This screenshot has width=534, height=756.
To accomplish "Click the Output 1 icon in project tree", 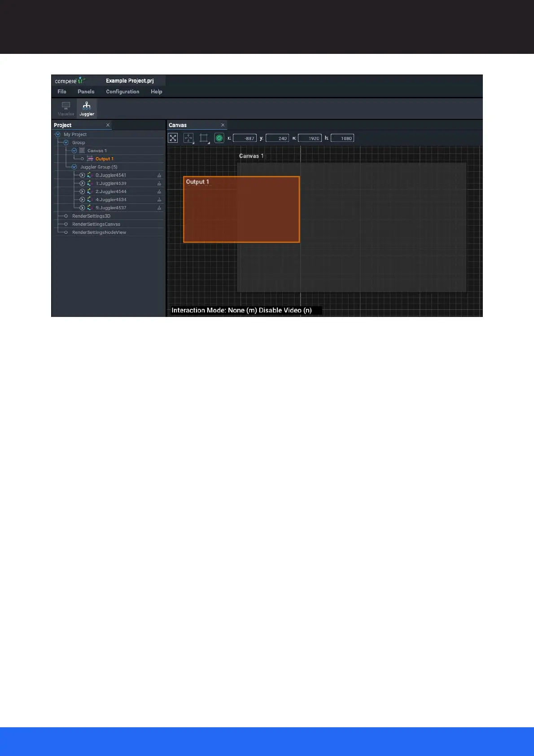I will (x=90, y=158).
